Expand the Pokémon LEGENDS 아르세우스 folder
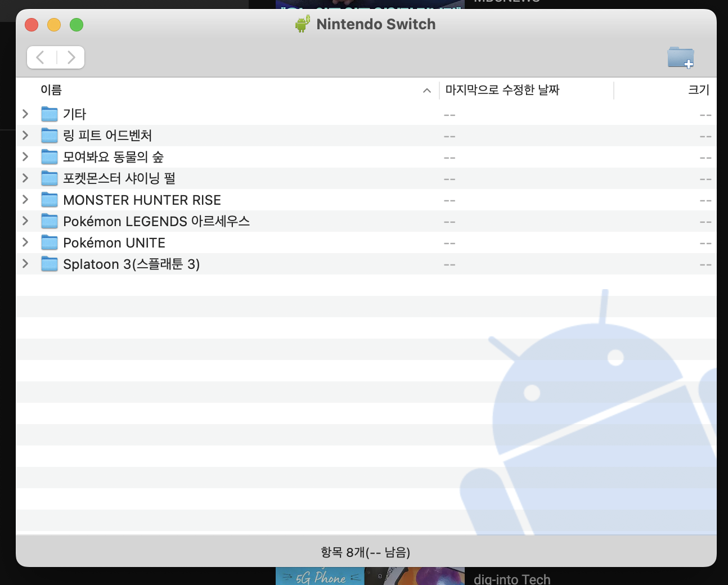The image size is (728, 585). (25, 221)
